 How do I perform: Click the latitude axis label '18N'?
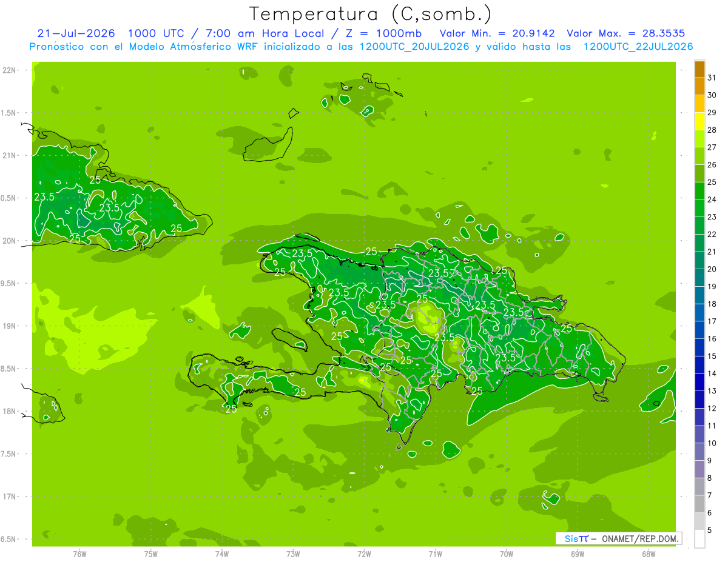[9, 411]
